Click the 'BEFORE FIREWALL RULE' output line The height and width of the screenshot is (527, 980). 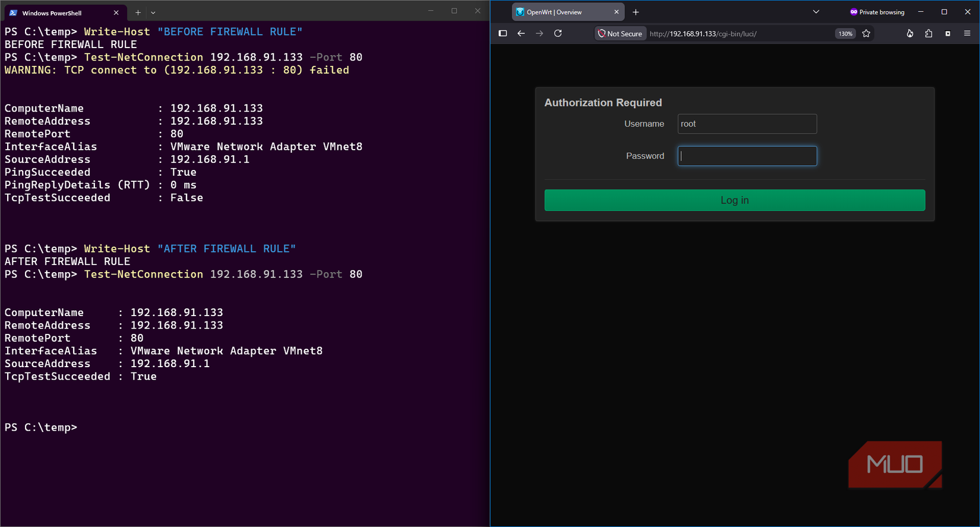point(71,45)
